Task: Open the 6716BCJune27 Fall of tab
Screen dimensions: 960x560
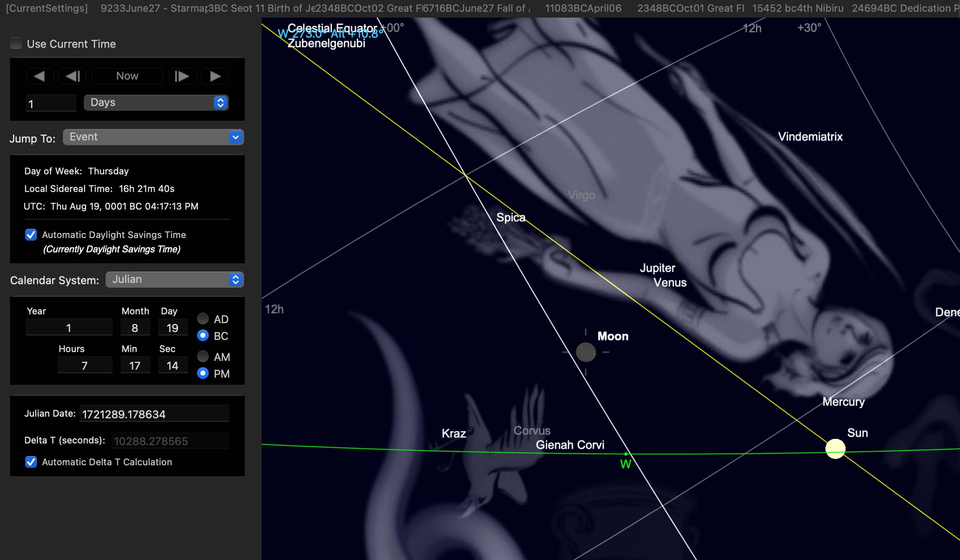Action: tap(476, 8)
